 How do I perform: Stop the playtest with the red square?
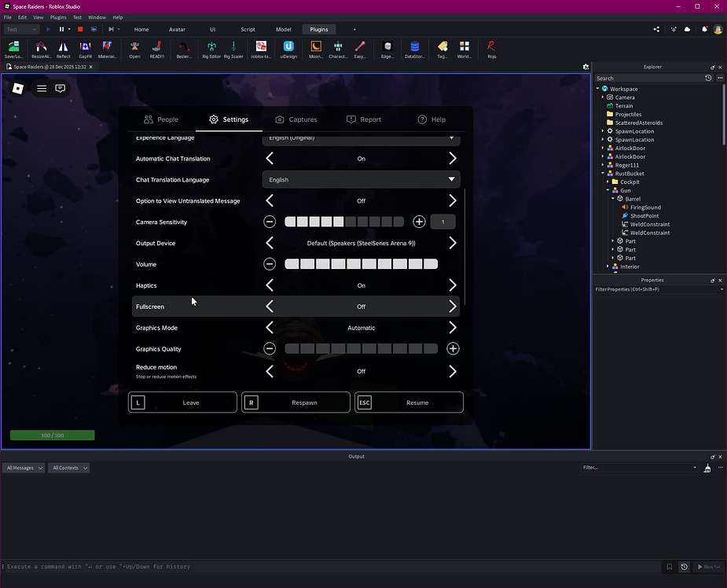tap(80, 29)
